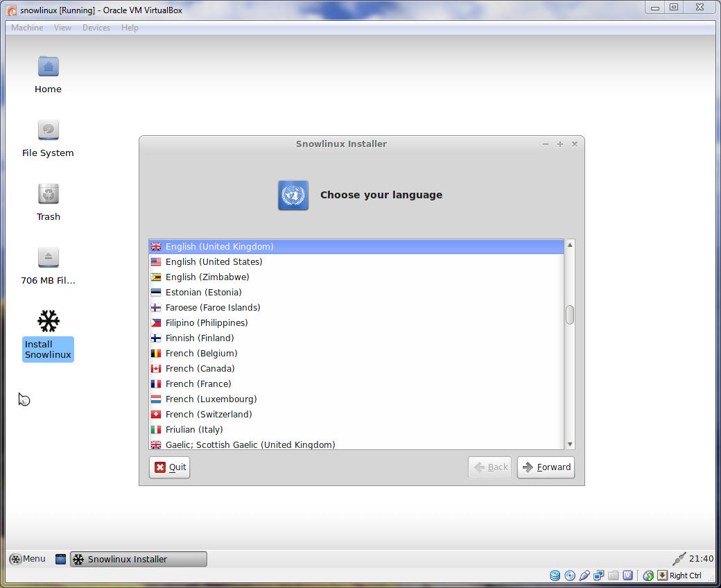Minimize the Snowlinux Installer window
Screen dimensions: 721x588
[x=546, y=144]
